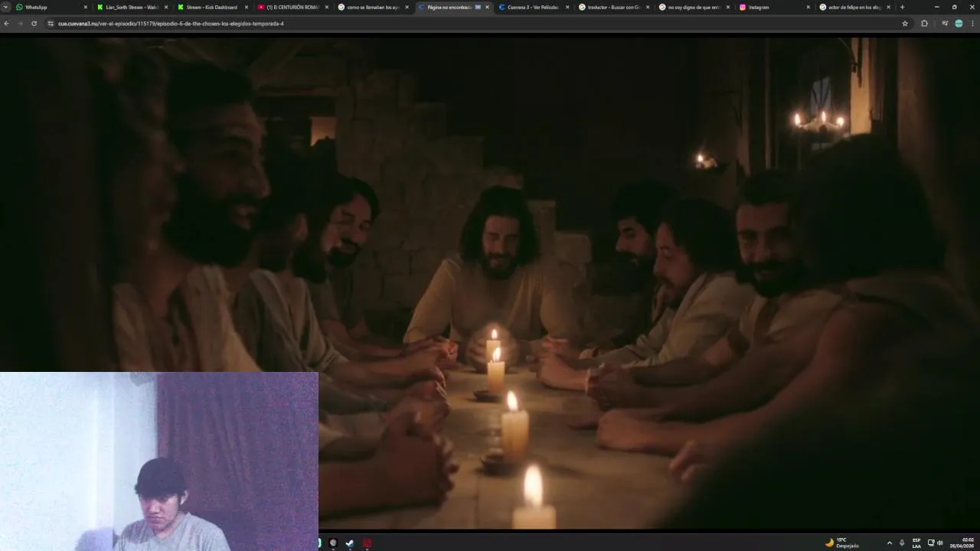Screen dimensions: 980x551
Task: Close the Kick Dashboard tab
Action: pyautogui.click(x=246, y=7)
